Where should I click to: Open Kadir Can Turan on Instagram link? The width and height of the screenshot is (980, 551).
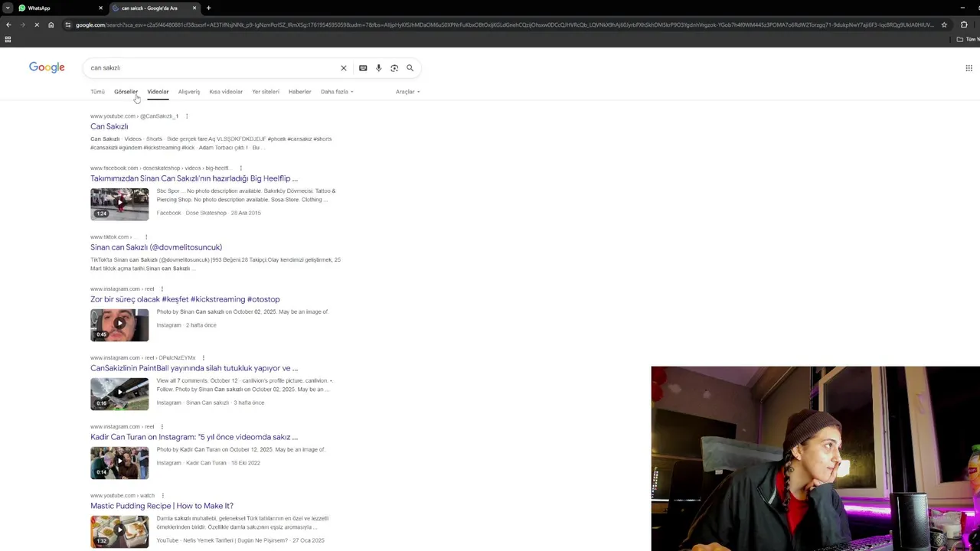point(194,437)
